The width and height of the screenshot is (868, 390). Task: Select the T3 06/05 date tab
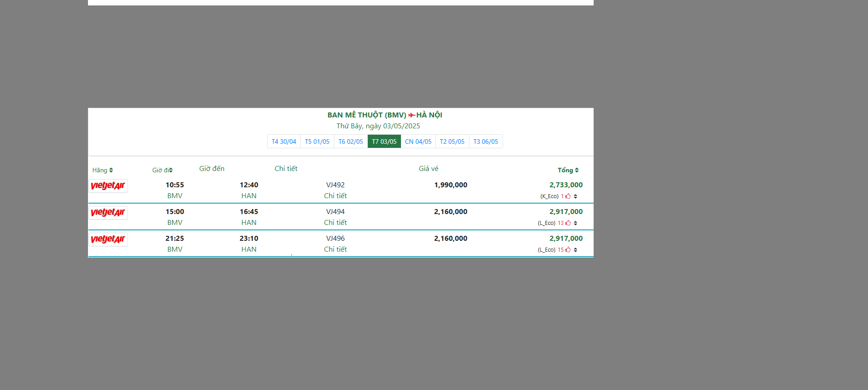click(x=486, y=142)
